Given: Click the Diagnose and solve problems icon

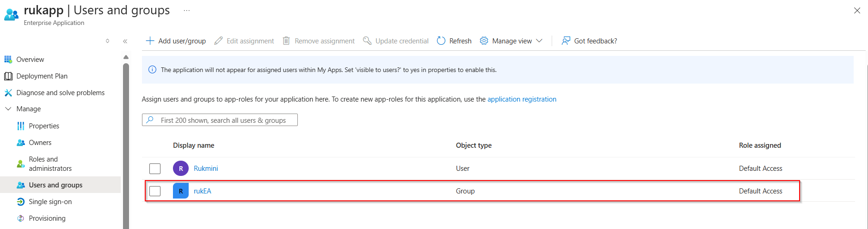Looking at the screenshot, I should [8, 93].
